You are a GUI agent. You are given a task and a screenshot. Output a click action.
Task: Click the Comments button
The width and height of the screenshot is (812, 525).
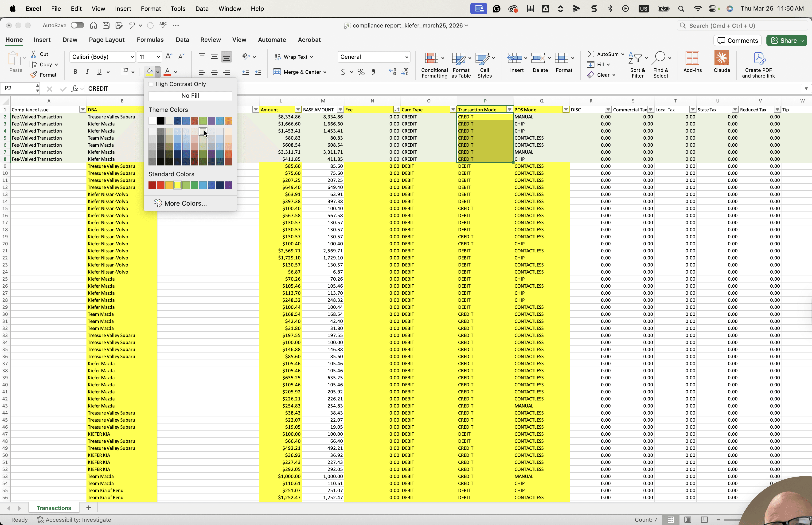click(x=738, y=41)
